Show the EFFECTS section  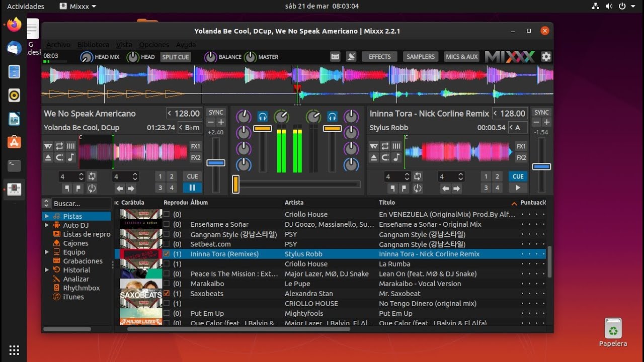(x=379, y=57)
